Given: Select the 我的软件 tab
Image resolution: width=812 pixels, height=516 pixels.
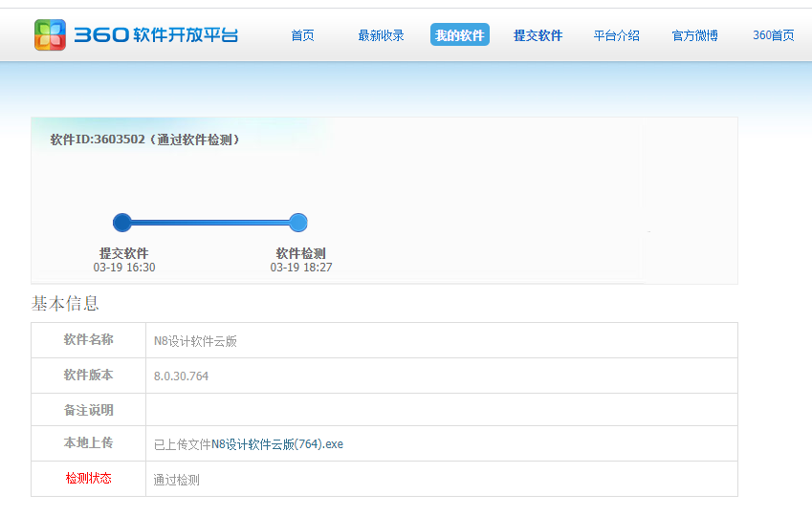Looking at the screenshot, I should (x=460, y=34).
